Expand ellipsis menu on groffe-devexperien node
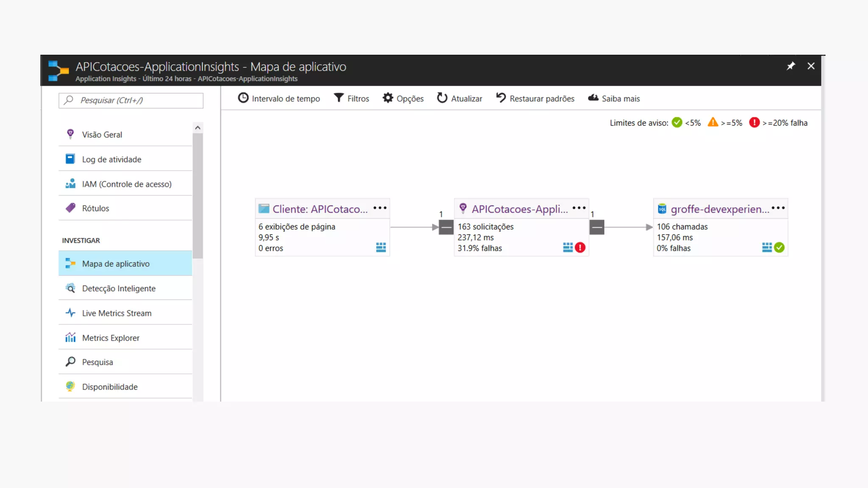The height and width of the screenshot is (488, 868). tap(778, 208)
